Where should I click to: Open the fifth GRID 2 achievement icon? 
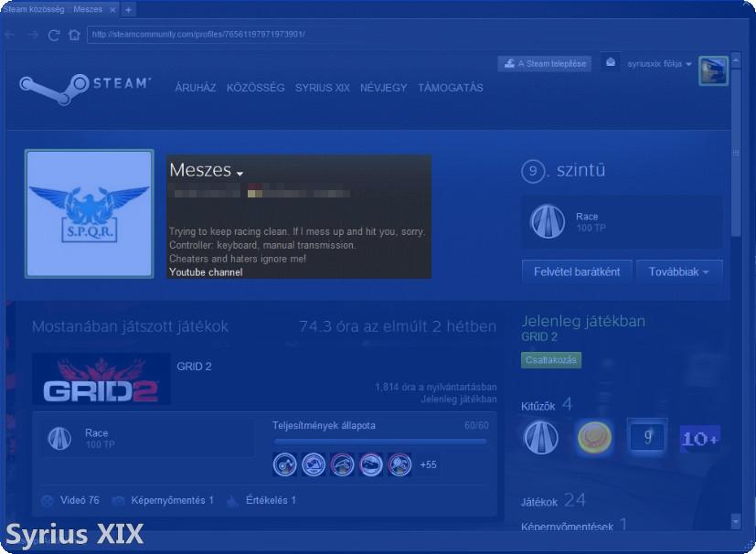tap(399, 464)
